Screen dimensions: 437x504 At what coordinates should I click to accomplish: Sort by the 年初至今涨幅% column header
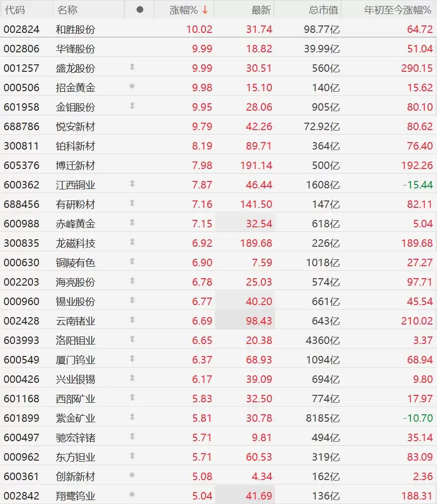398,10
